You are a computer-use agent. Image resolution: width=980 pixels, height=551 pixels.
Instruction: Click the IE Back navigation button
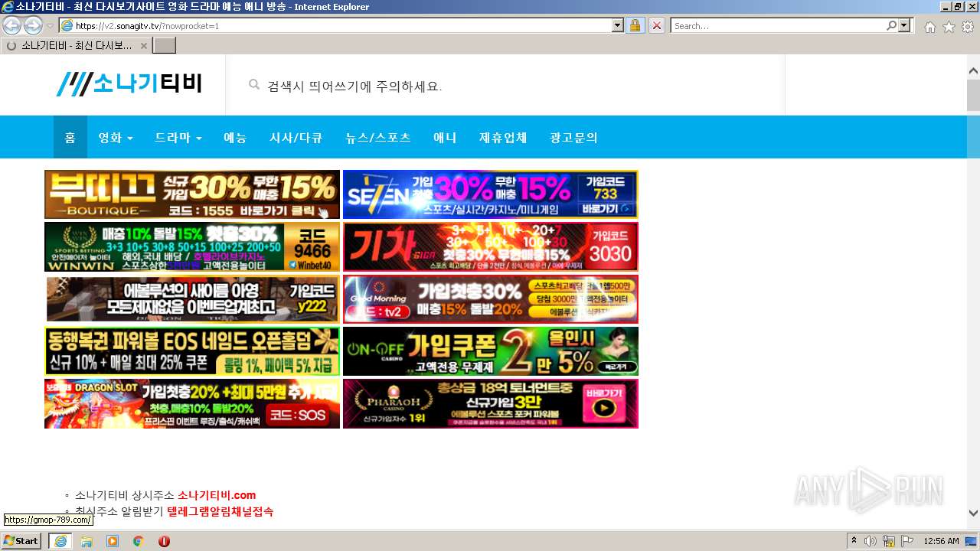click(x=12, y=25)
